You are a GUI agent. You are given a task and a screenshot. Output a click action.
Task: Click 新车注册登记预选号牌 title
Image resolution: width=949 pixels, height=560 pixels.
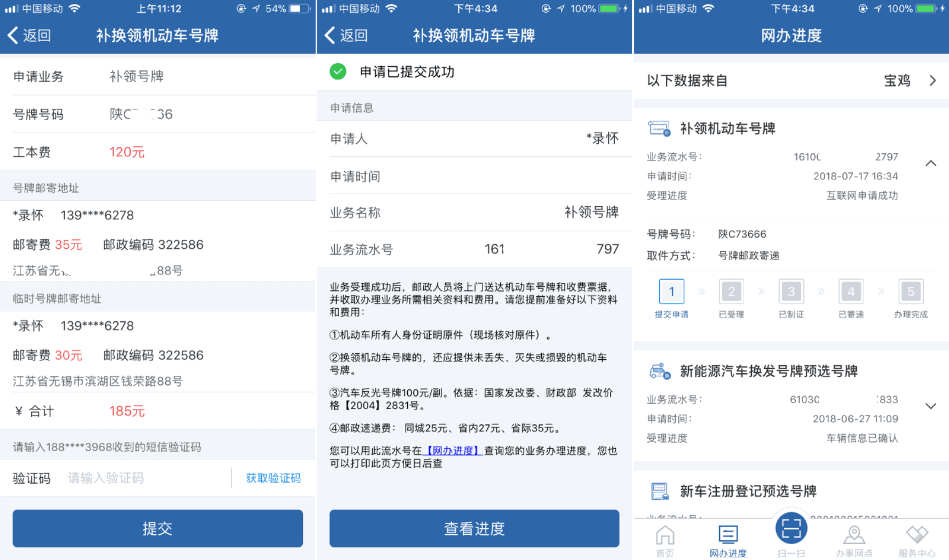click(748, 491)
